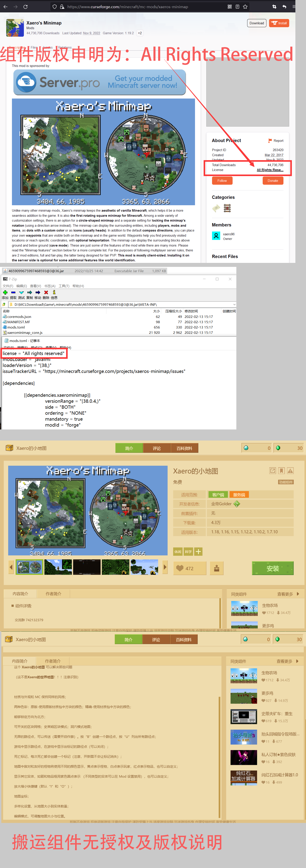Screen dimensions: 306x868
Task: Open 7-Zip Tools menu (工具)
Action: point(64,286)
